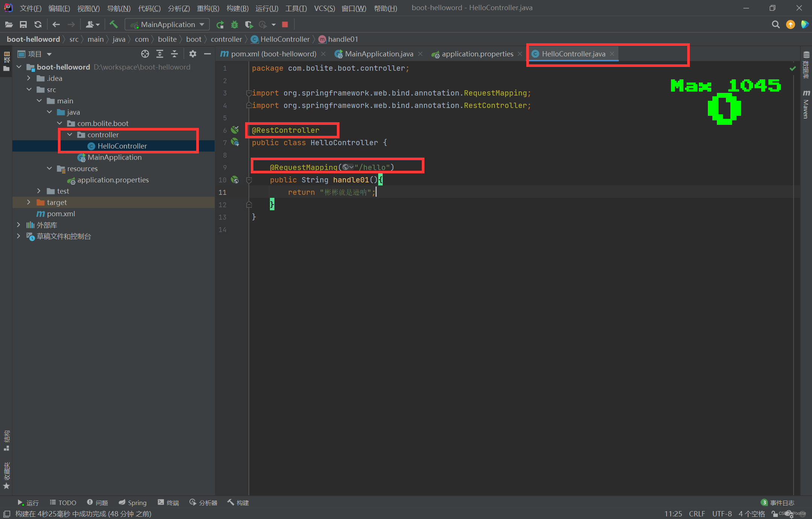Click gutter bean icon on line 6
This screenshot has height=519, width=812.
[x=235, y=130]
